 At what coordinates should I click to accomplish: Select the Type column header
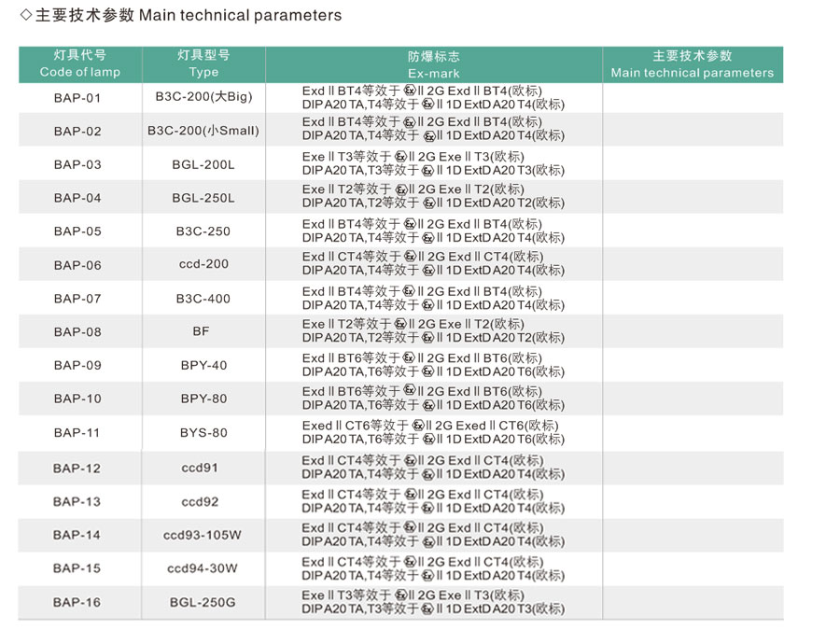(203, 64)
